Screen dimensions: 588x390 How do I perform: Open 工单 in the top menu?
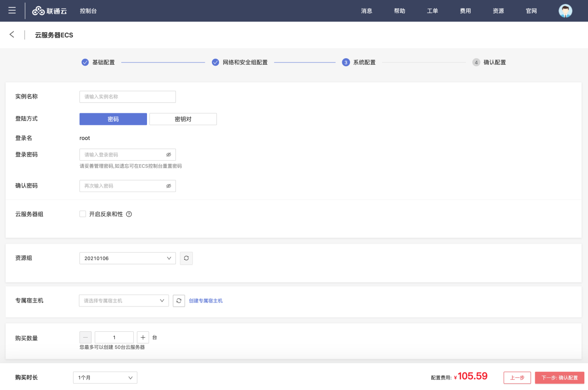[x=432, y=11]
